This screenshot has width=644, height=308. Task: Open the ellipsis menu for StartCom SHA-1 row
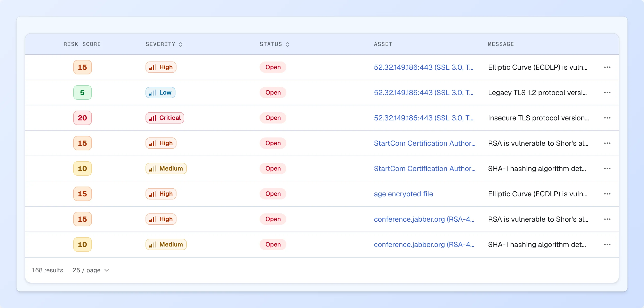pos(607,168)
